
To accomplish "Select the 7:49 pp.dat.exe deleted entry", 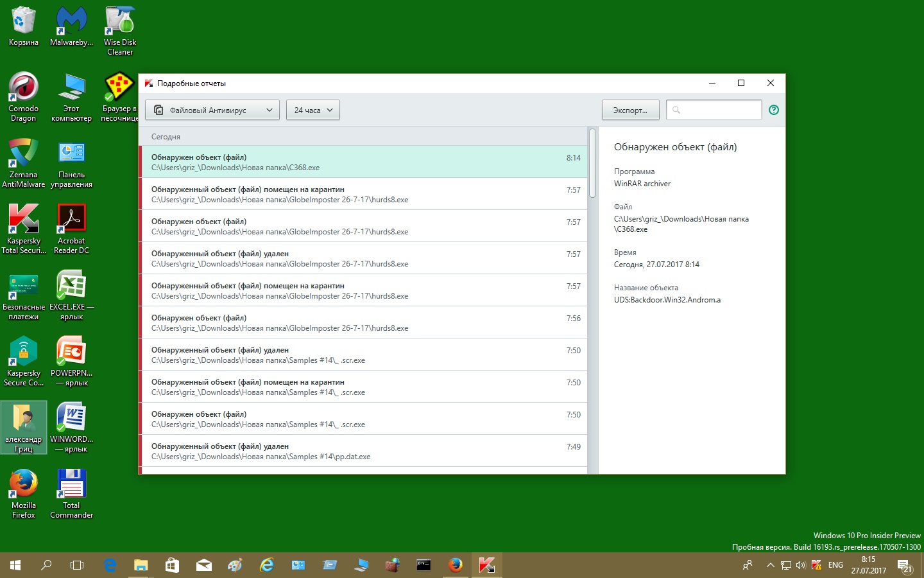I will (363, 451).
